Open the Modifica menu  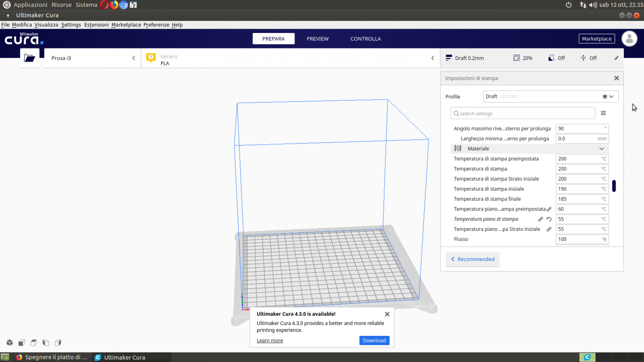pos(22,25)
